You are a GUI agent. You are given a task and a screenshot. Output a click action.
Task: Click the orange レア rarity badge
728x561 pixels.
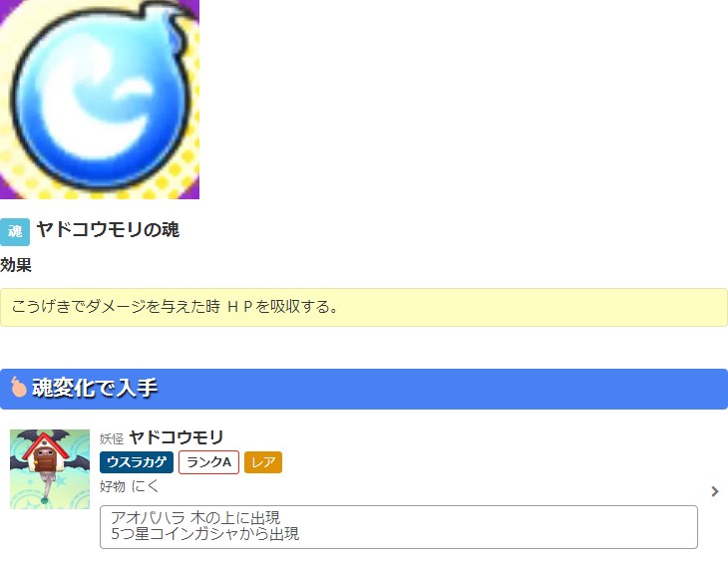(263, 462)
